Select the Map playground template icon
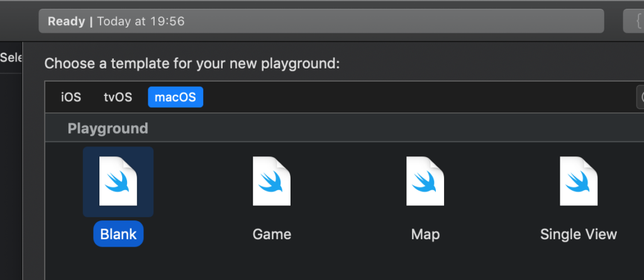Image resolution: width=644 pixels, height=280 pixels. [x=425, y=181]
